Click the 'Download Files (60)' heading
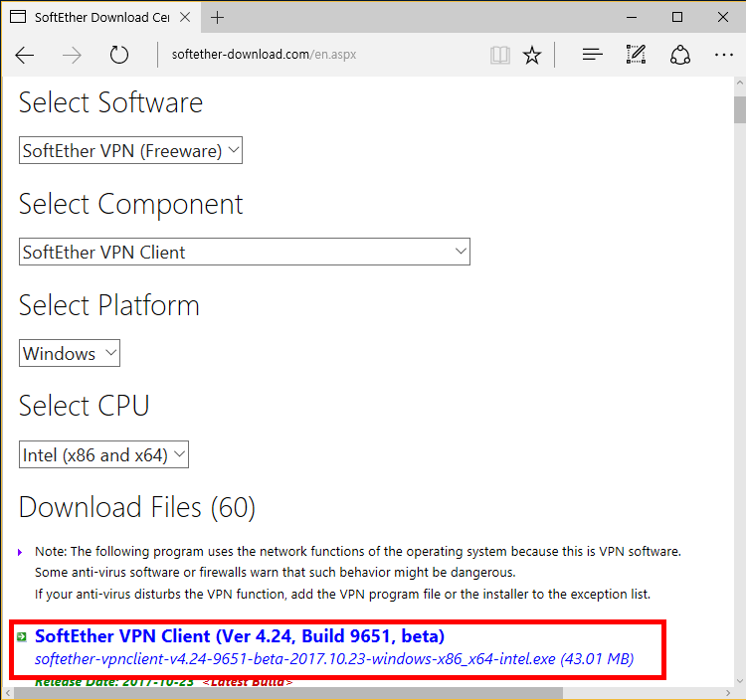Screen dimensions: 746x700 coord(137,507)
